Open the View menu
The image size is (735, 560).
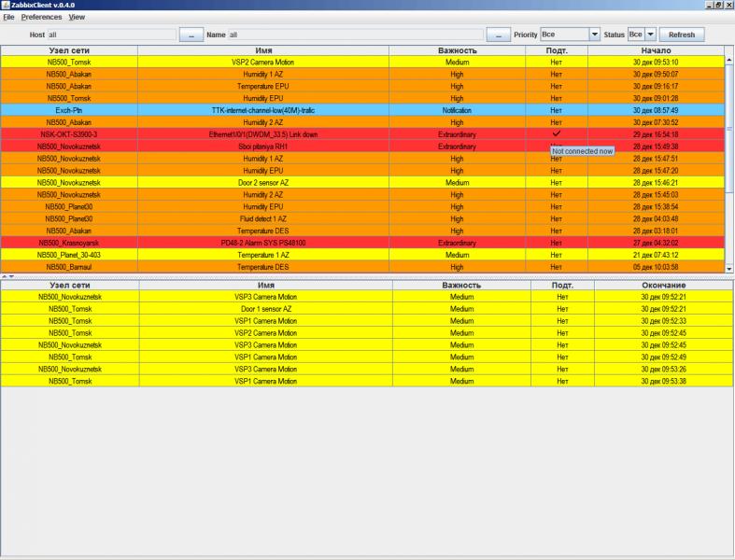coord(77,17)
